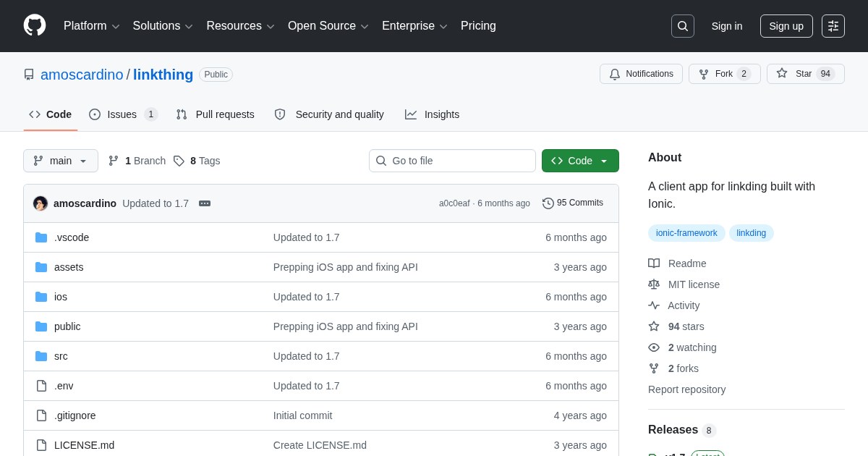Click file icon next to LICENSE.md
This screenshot has width=868, height=456.
coord(41,445)
